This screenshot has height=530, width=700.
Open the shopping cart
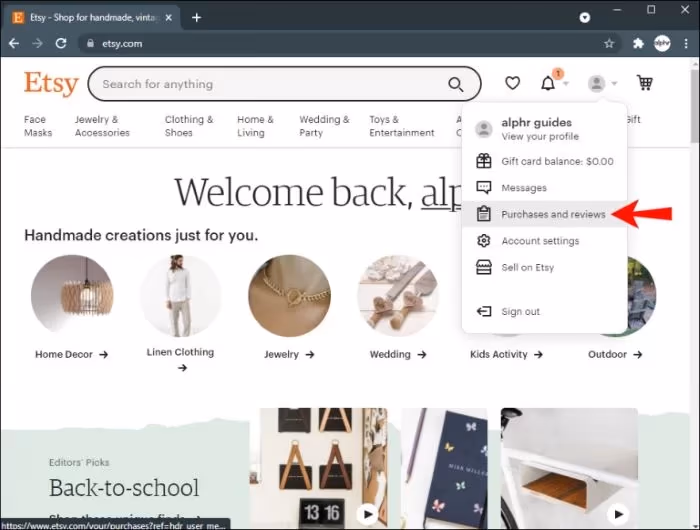coord(645,84)
